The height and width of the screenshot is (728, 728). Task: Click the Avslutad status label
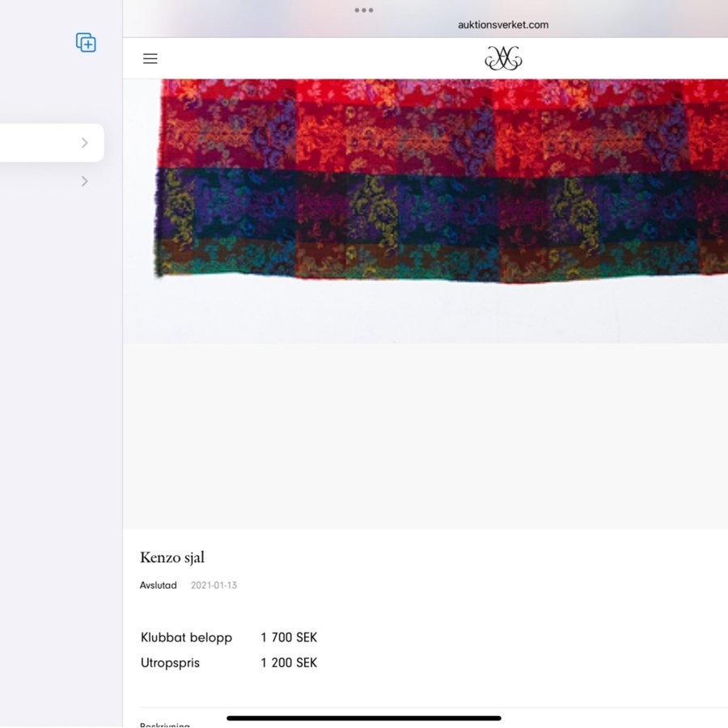159,586
